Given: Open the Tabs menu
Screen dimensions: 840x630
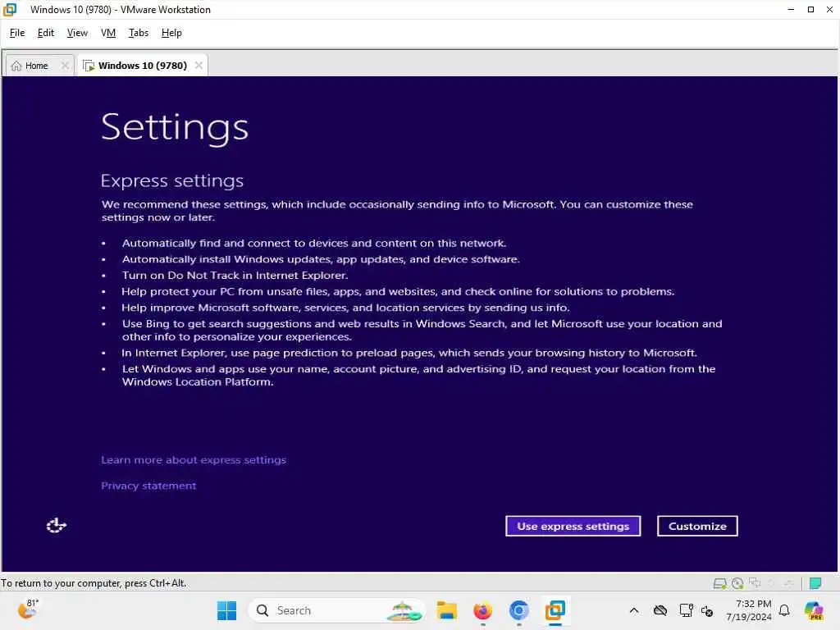Looking at the screenshot, I should 138,33.
